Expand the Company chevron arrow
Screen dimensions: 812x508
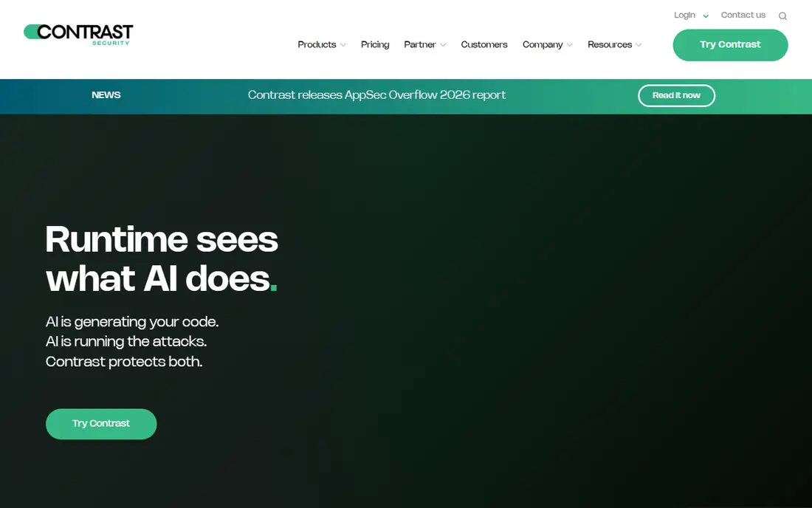tap(570, 45)
